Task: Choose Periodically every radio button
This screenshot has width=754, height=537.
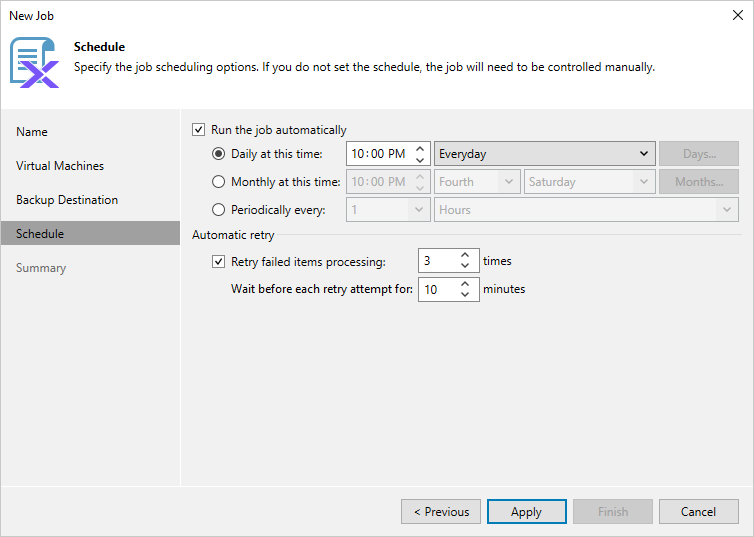Action: pos(219,210)
